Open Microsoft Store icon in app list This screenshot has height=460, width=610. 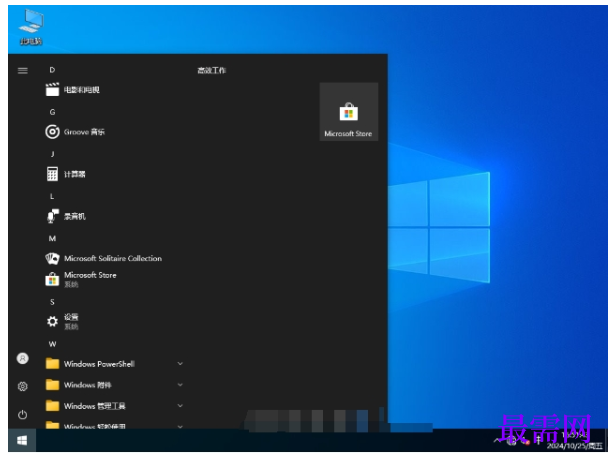click(x=52, y=279)
